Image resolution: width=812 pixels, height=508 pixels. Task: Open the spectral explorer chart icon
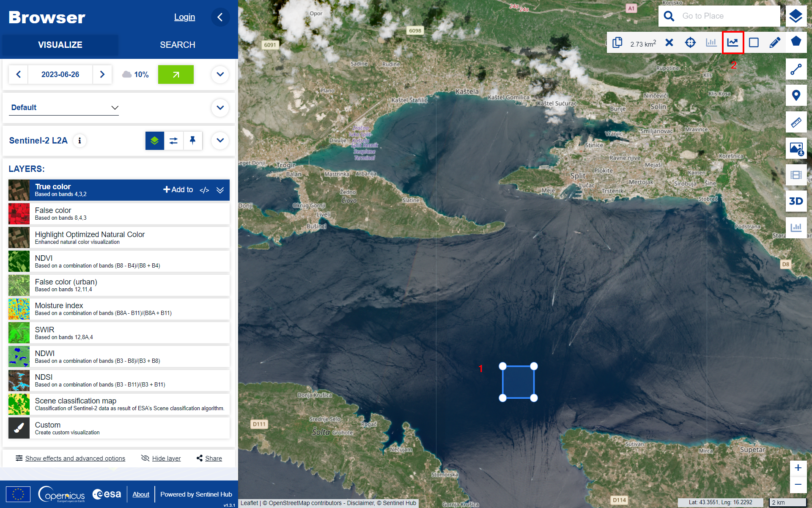(x=732, y=42)
